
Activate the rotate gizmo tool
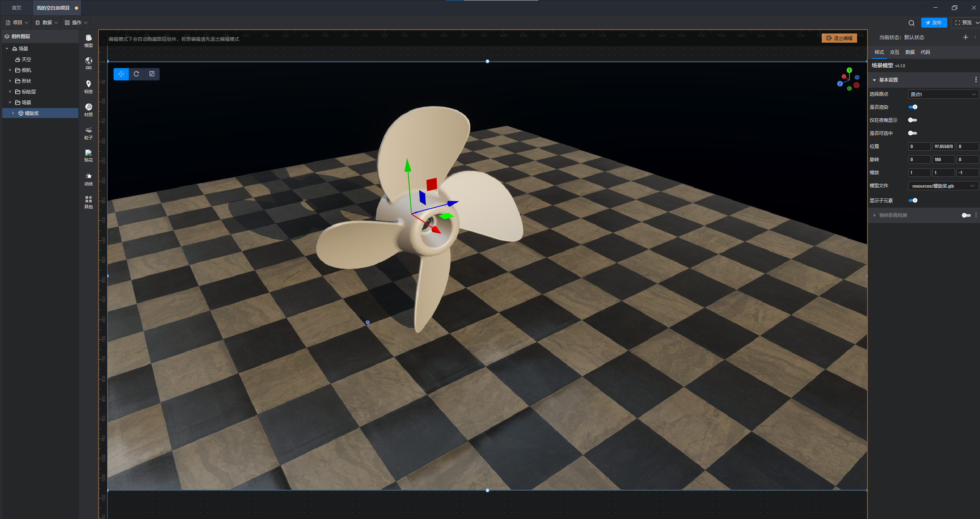click(136, 74)
